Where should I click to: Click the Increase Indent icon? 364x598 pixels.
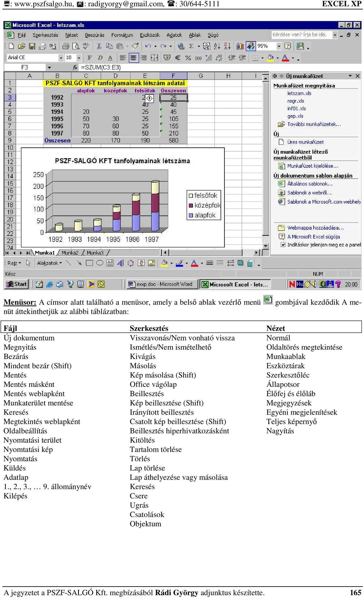coord(242,58)
